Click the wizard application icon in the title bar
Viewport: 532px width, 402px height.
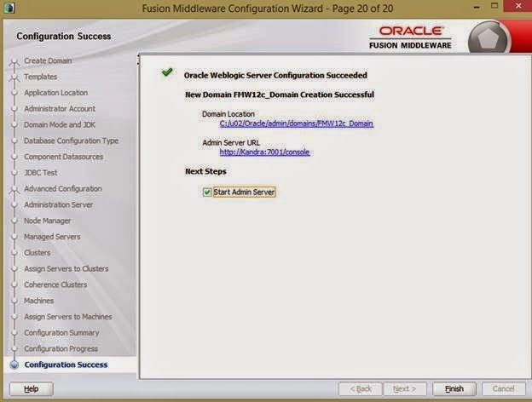click(9, 8)
